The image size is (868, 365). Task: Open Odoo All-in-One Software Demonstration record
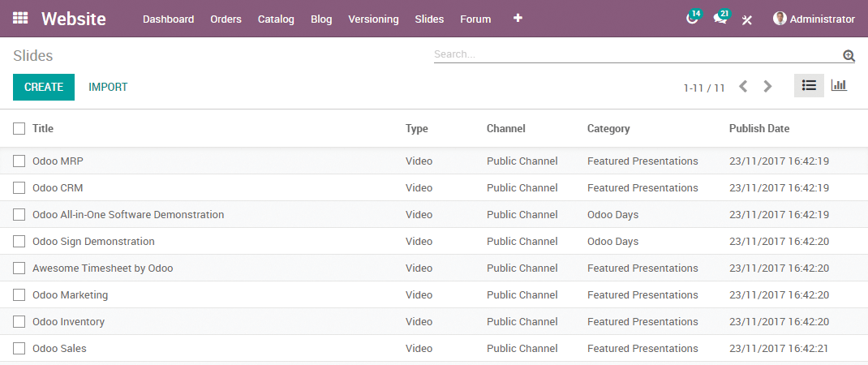(128, 214)
